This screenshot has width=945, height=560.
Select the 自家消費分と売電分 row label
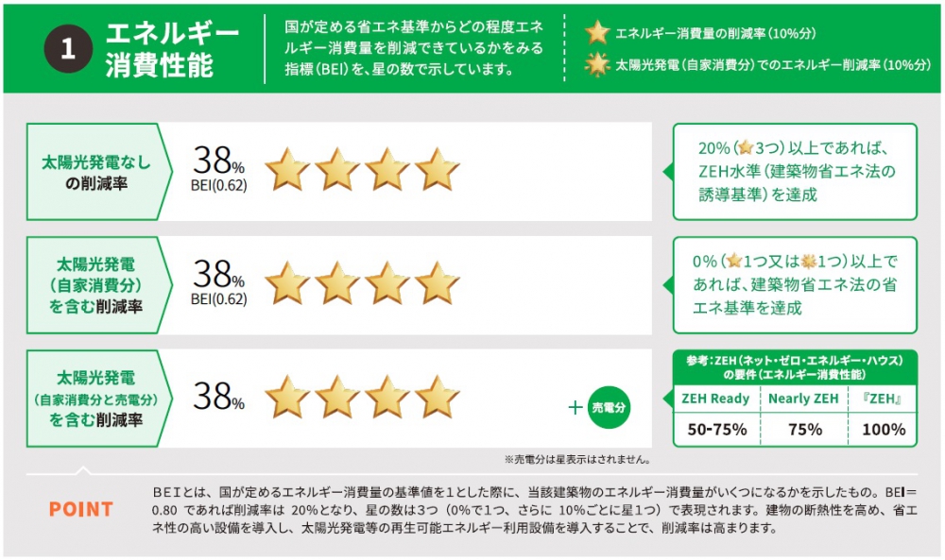pyautogui.click(x=95, y=399)
